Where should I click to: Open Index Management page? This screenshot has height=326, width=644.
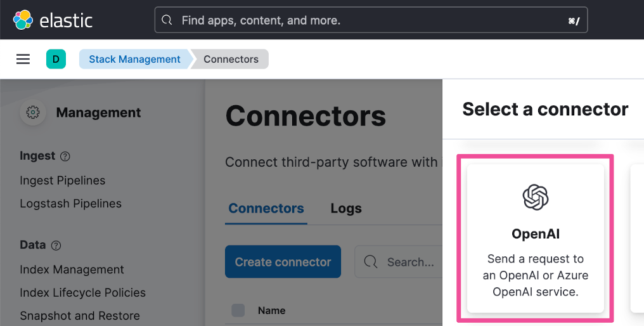pyautogui.click(x=72, y=270)
